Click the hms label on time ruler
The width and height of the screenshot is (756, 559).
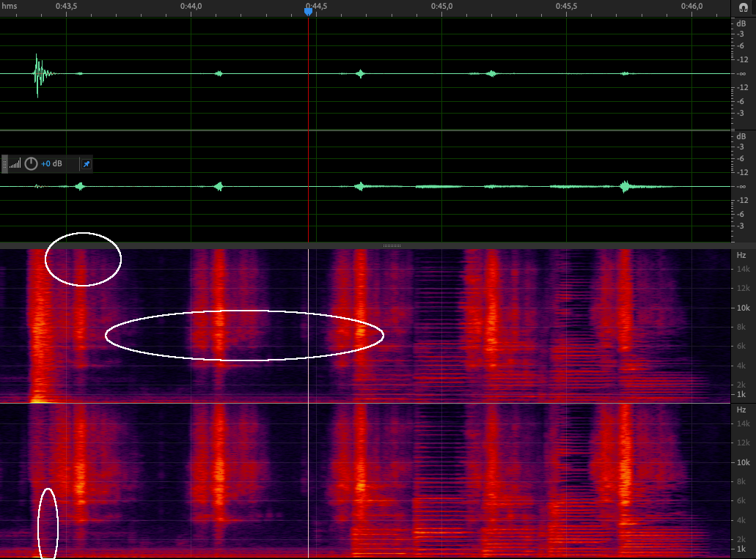pos(9,7)
